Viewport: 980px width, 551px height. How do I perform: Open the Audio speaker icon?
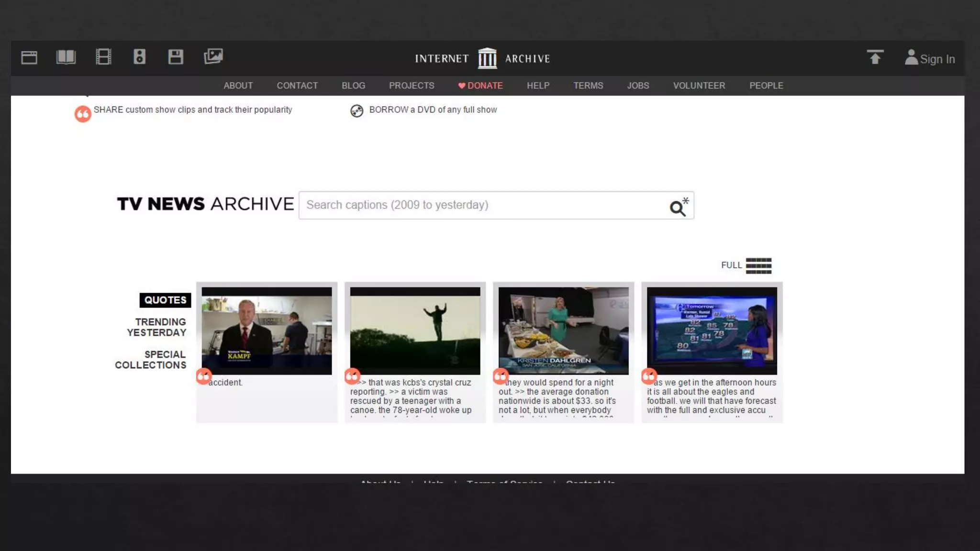(139, 57)
